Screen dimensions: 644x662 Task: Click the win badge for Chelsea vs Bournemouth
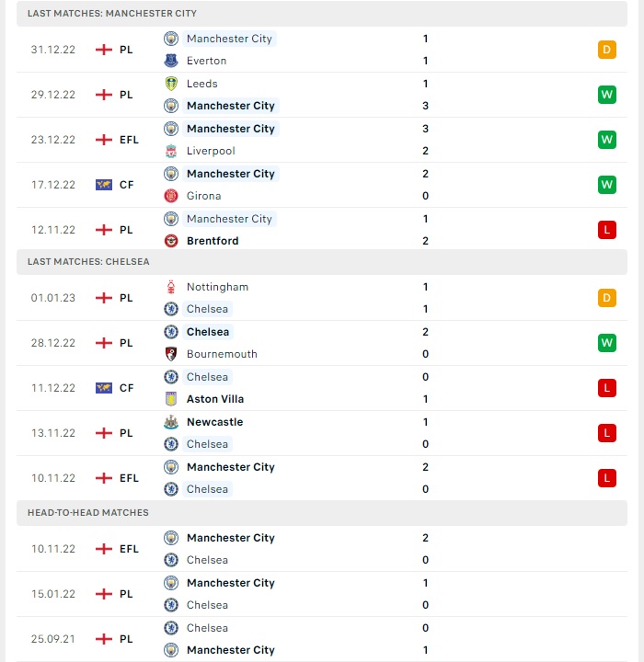[607, 343]
